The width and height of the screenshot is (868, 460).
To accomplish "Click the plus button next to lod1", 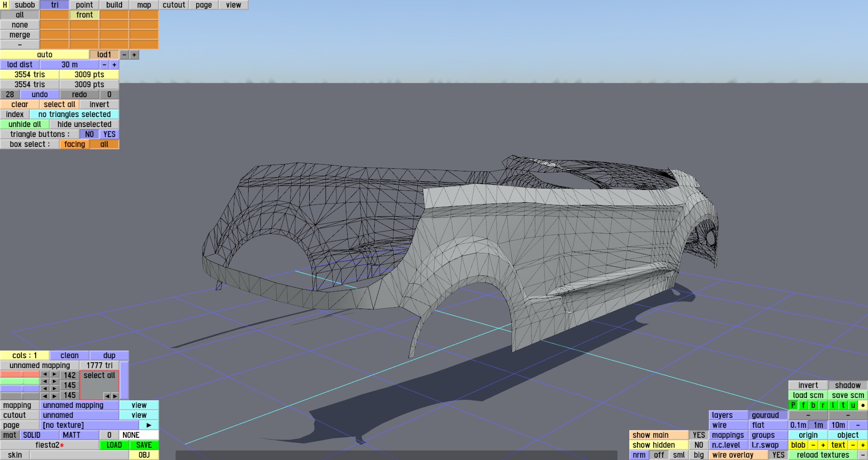I will pyautogui.click(x=134, y=55).
